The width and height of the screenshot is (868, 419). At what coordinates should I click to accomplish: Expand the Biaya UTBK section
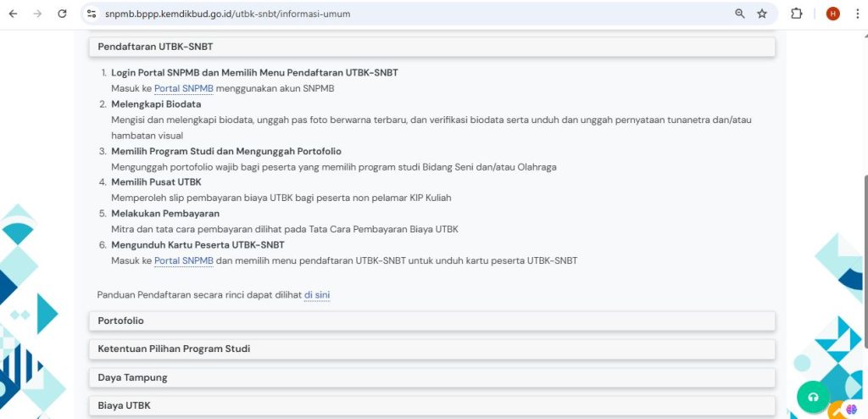pos(431,405)
